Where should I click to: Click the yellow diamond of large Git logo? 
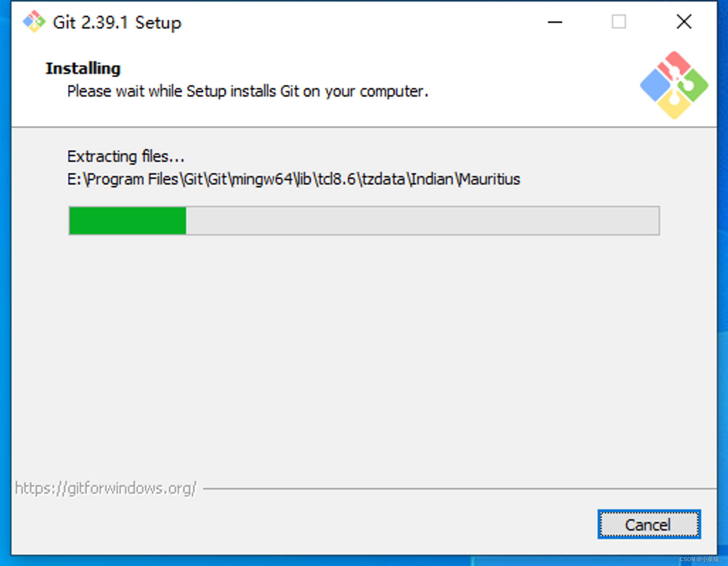pos(674,105)
